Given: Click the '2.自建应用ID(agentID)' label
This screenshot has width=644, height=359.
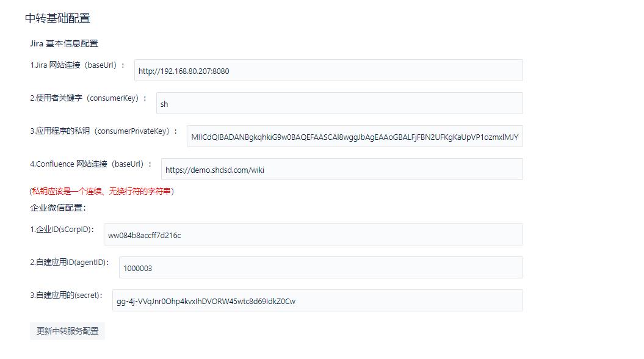Looking at the screenshot, I should [x=70, y=262].
